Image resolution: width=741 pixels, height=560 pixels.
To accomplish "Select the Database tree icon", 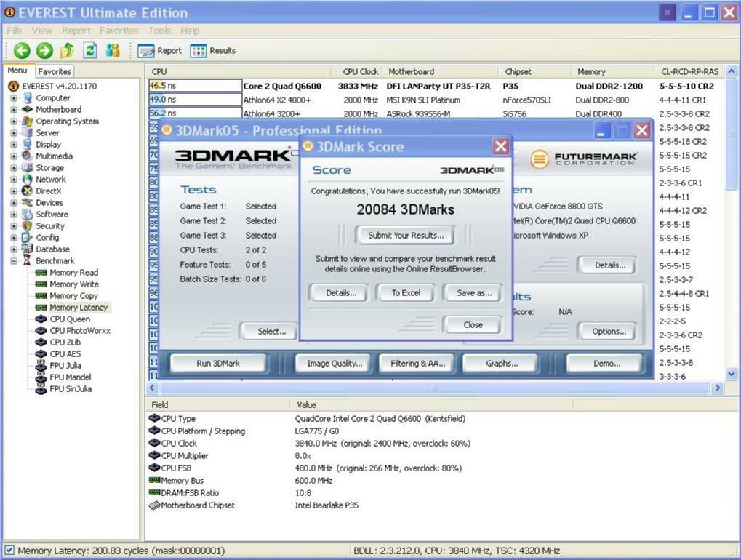I will pyautogui.click(x=28, y=249).
